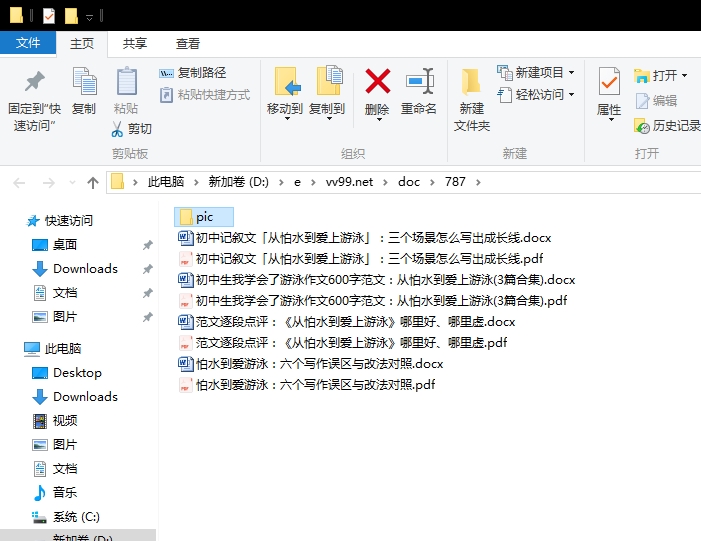
Task: Show file History record
Action: (667, 126)
